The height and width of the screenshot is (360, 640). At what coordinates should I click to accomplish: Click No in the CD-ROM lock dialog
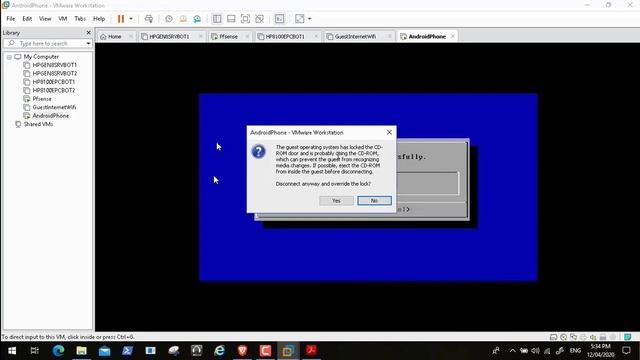pyautogui.click(x=374, y=200)
